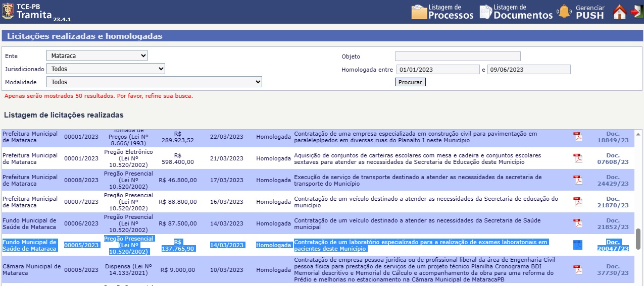Screen dimensions: 644x286
Task: Click Licitações realizadas e homologadas header
Action: point(85,36)
